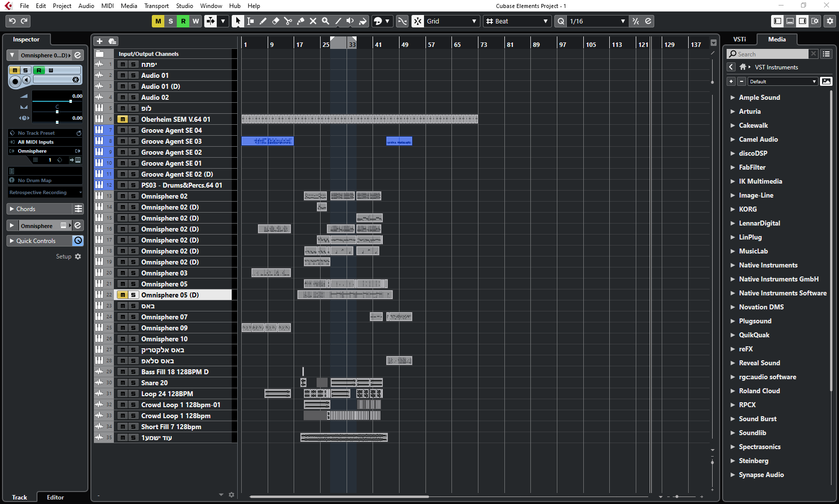Unmute the Oberheim SEM V.64 01 track
This screenshot has height=504, width=839.
122,119
